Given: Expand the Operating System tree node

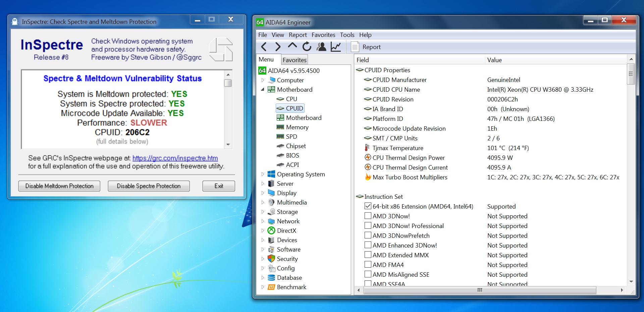Looking at the screenshot, I should point(263,174).
